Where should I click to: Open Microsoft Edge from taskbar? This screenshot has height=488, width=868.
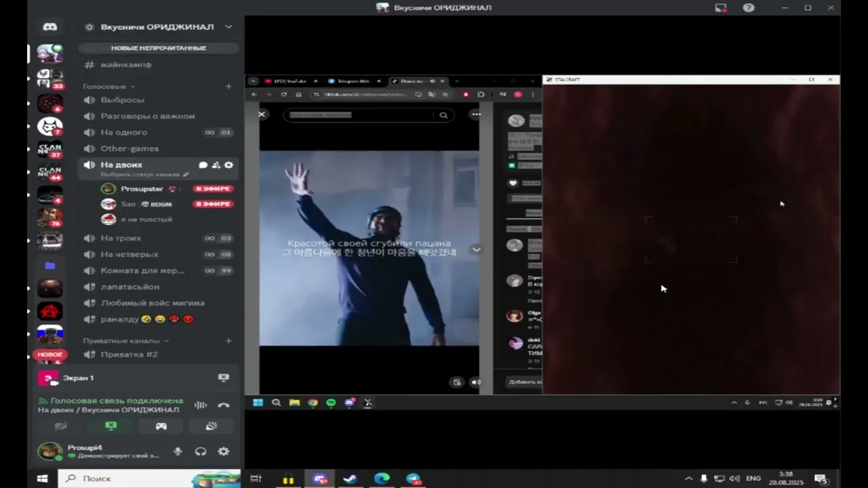(382, 479)
